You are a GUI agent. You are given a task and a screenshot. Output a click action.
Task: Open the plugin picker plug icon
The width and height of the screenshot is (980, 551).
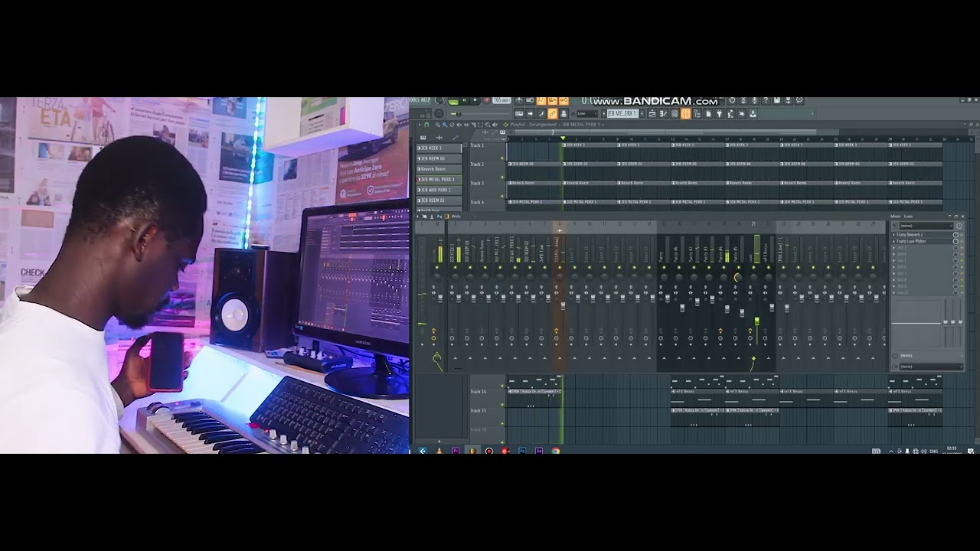click(719, 113)
